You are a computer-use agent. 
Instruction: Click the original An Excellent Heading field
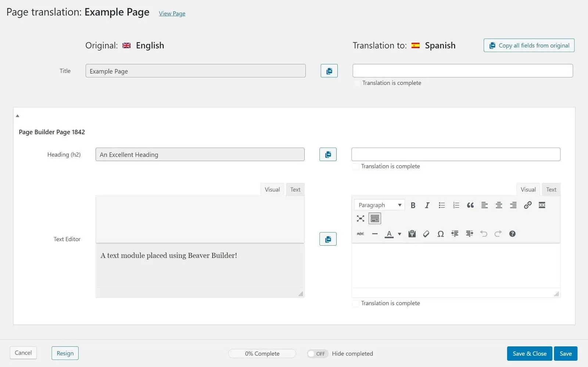tap(200, 154)
